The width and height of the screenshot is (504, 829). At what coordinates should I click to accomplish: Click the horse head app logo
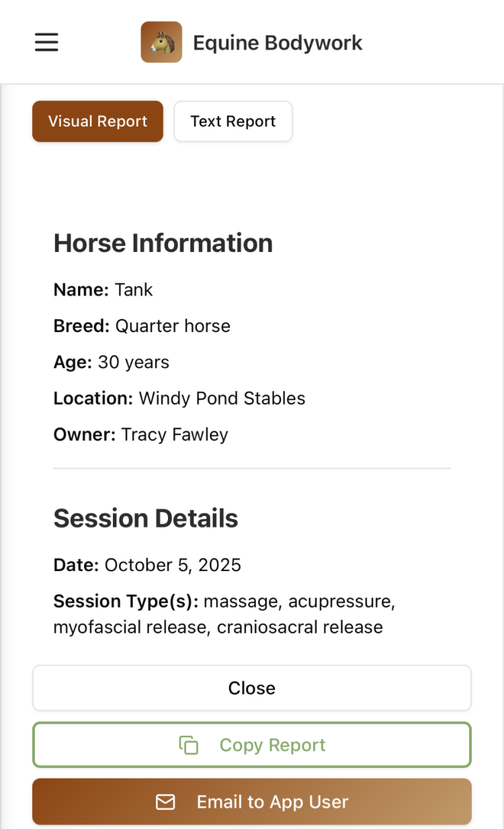[161, 43]
